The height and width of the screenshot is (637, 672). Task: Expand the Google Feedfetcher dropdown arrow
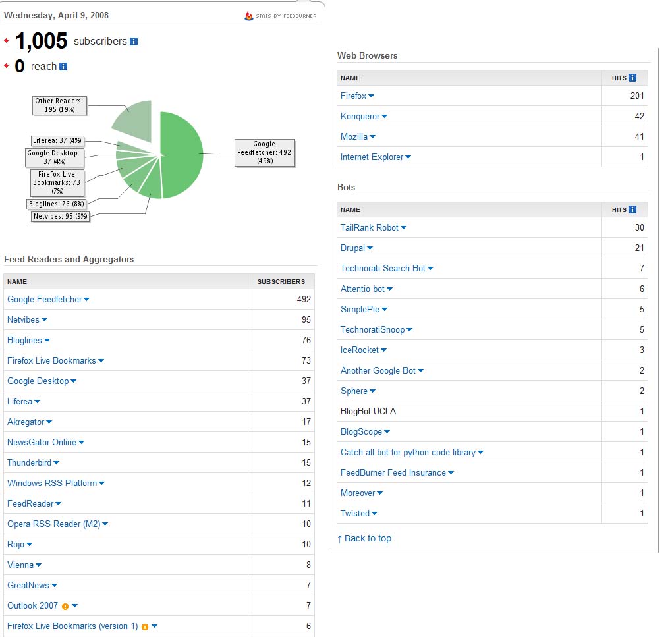coord(87,300)
